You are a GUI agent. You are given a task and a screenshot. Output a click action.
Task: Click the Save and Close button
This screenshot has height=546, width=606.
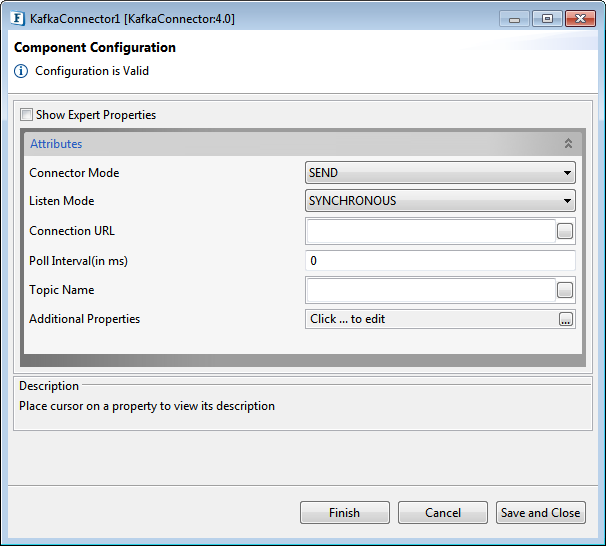(541, 513)
